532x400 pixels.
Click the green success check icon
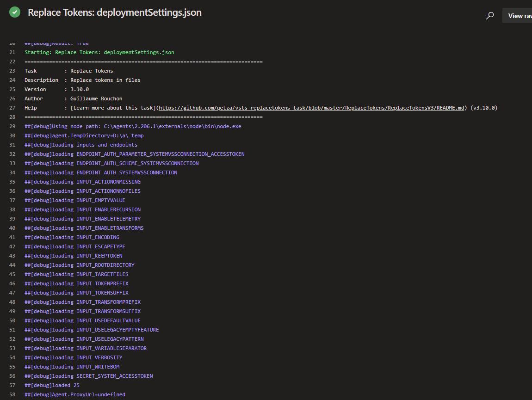click(15, 12)
